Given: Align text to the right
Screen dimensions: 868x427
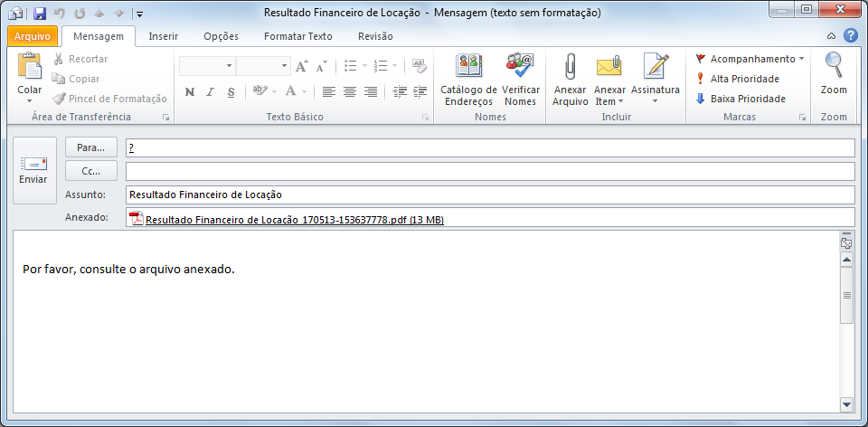Looking at the screenshot, I should (x=370, y=92).
